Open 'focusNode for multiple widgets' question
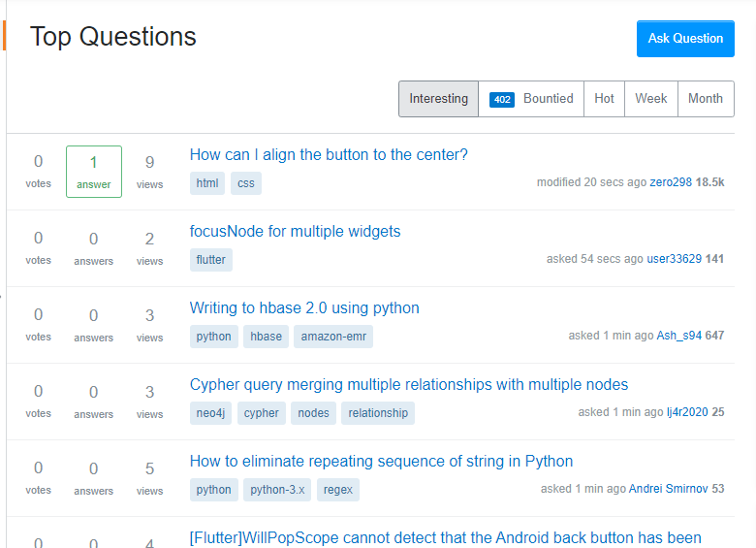 pyautogui.click(x=295, y=232)
